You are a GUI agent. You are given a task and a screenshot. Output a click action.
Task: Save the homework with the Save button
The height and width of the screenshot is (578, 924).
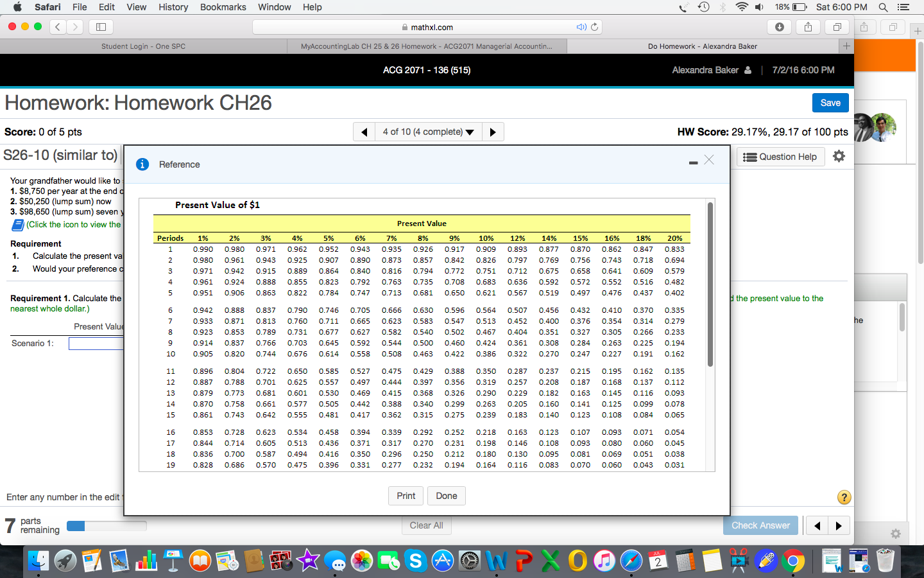point(830,102)
